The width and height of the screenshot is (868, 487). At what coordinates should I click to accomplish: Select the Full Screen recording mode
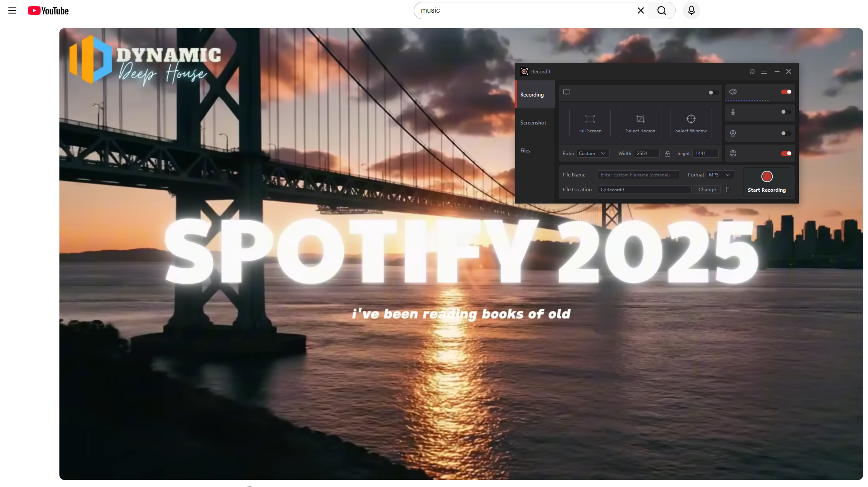point(590,123)
